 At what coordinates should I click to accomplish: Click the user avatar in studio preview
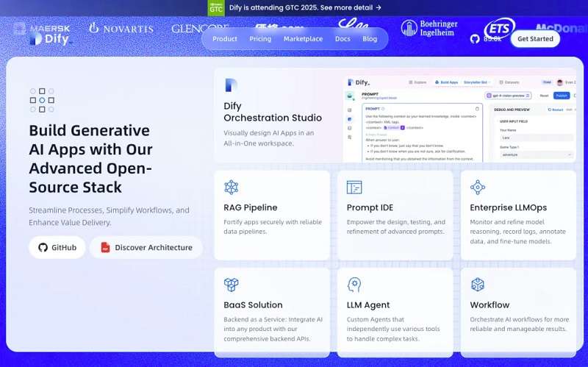coord(560,82)
